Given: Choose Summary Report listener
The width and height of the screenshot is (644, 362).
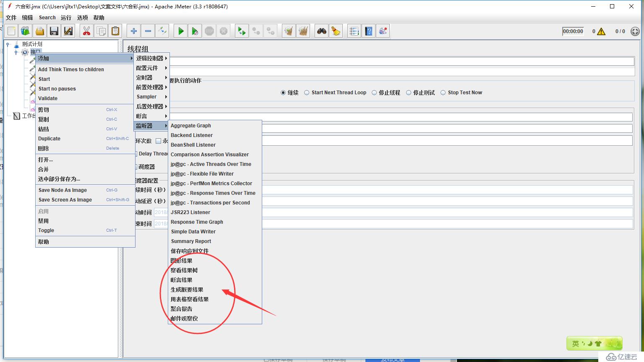Looking at the screenshot, I should [x=215, y=241].
